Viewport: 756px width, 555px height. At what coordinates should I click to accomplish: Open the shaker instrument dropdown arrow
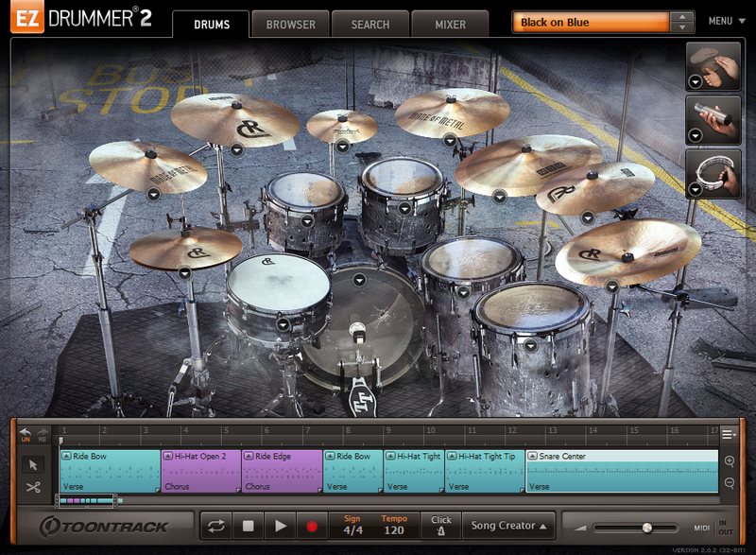(x=695, y=136)
